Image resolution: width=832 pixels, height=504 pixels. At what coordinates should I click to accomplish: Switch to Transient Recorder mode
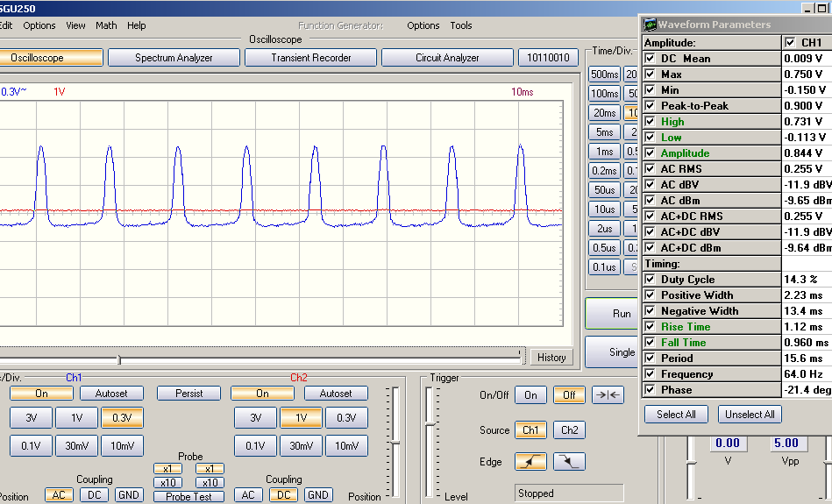311,58
